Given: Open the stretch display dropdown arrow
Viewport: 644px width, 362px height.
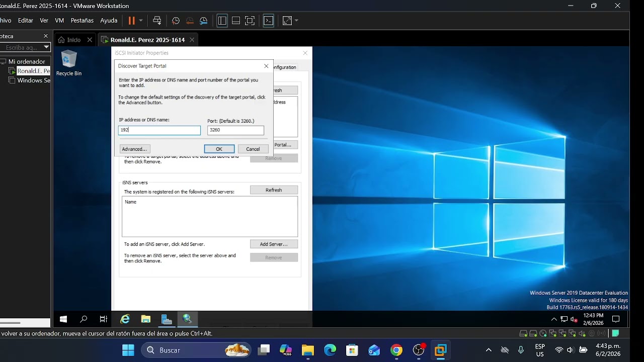Looking at the screenshot, I should point(296,21).
